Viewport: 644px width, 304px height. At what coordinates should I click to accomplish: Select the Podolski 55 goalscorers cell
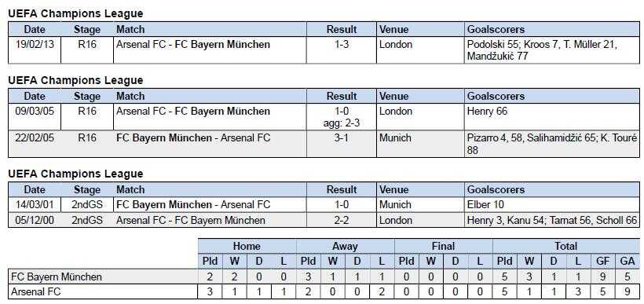pyautogui.click(x=551, y=50)
